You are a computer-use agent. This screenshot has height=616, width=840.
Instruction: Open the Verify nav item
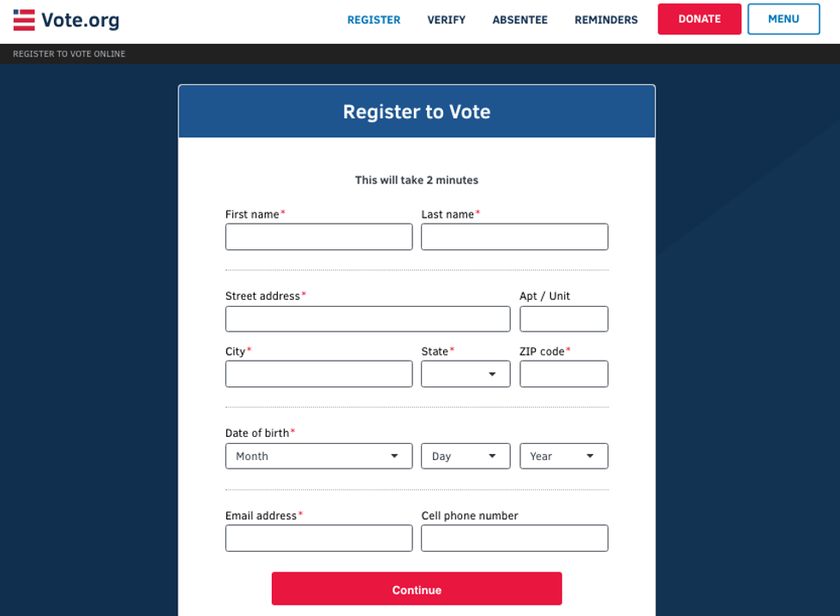(x=447, y=20)
